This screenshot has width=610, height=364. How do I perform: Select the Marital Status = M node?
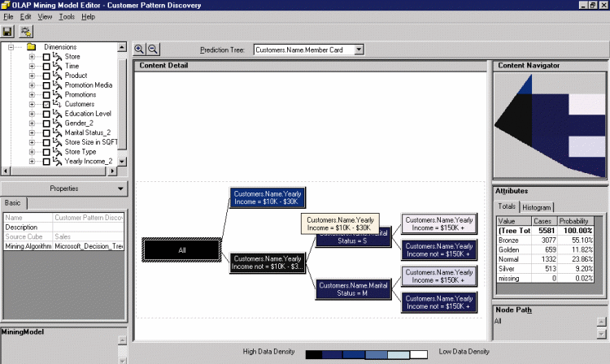(x=352, y=289)
